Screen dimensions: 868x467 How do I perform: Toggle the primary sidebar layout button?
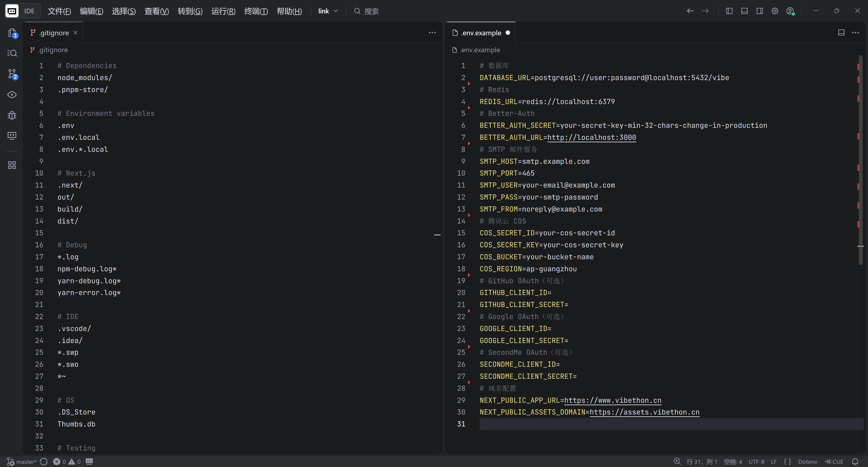pos(729,11)
